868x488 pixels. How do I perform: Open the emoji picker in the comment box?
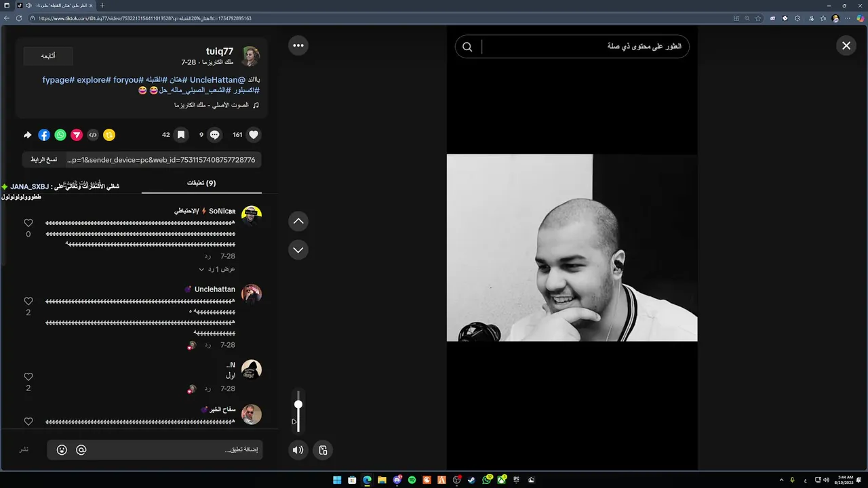pos(62,450)
